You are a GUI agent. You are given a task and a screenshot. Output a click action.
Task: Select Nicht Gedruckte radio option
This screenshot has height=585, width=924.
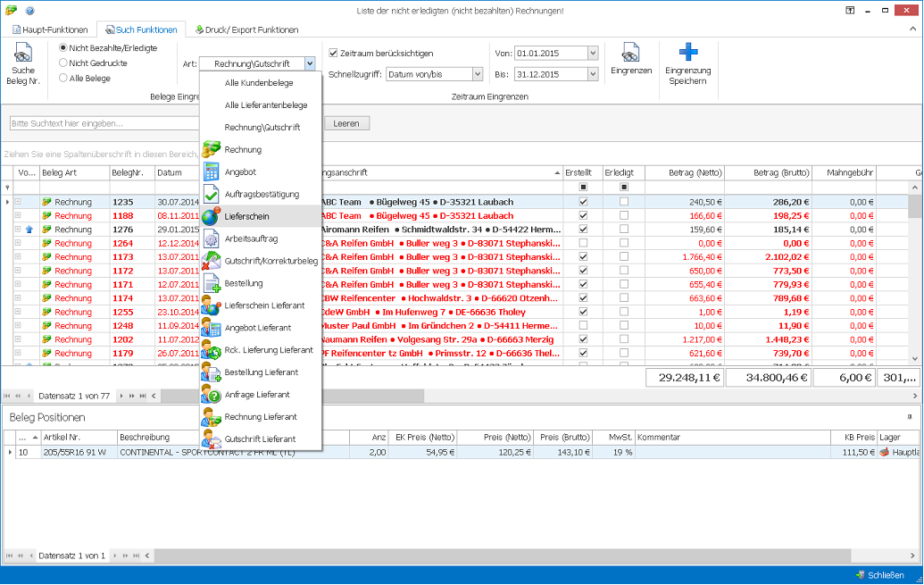(63, 63)
